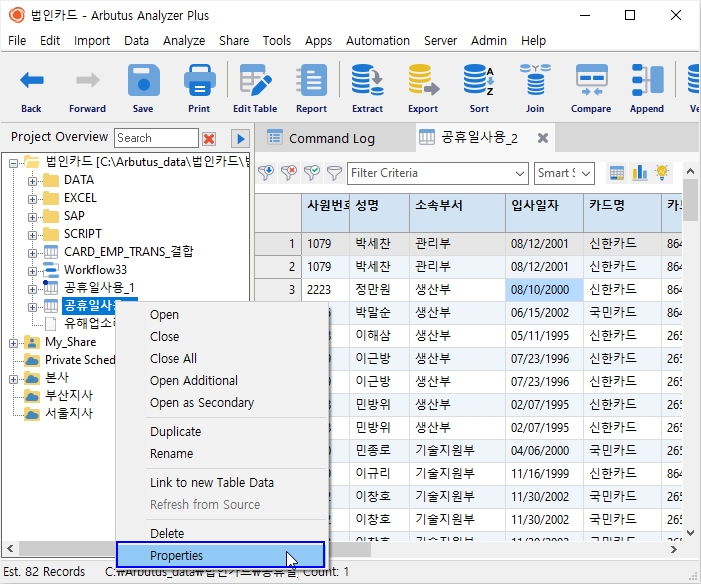
Task: Click the Command Log tab icon
Action: [x=274, y=137]
